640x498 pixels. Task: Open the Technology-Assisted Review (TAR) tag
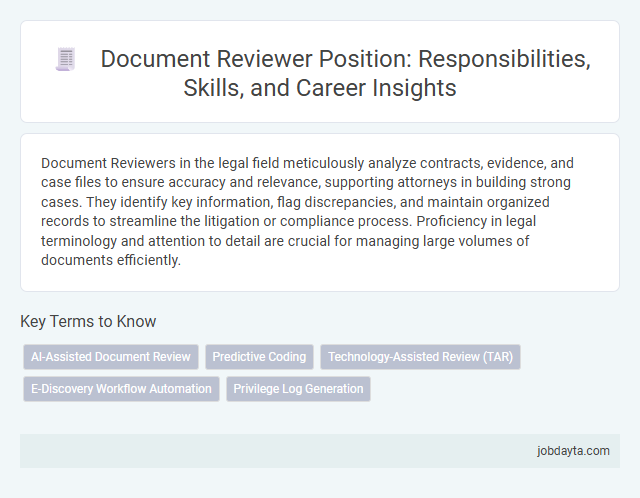(420, 357)
